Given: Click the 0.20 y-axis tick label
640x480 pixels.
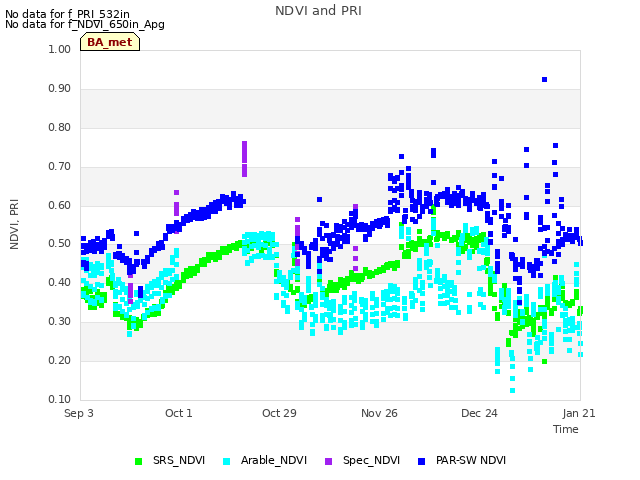Looking at the screenshot, I should [60, 360].
